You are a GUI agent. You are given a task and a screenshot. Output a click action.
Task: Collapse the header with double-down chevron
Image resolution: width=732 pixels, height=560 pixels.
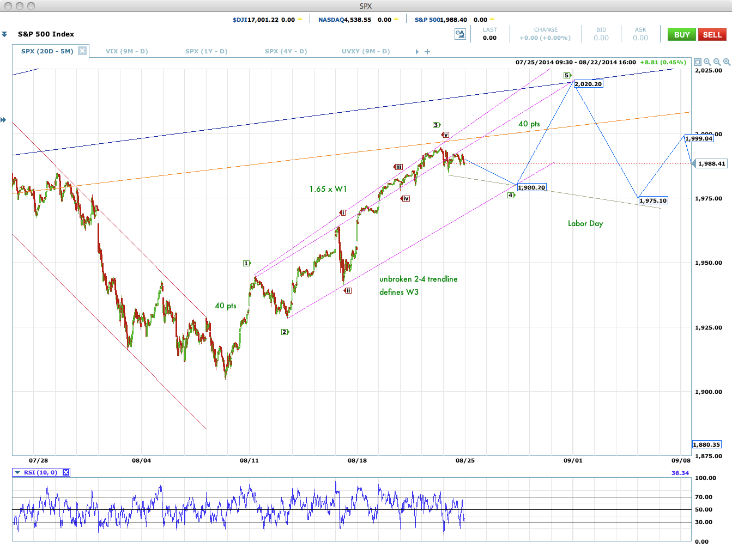[4, 34]
